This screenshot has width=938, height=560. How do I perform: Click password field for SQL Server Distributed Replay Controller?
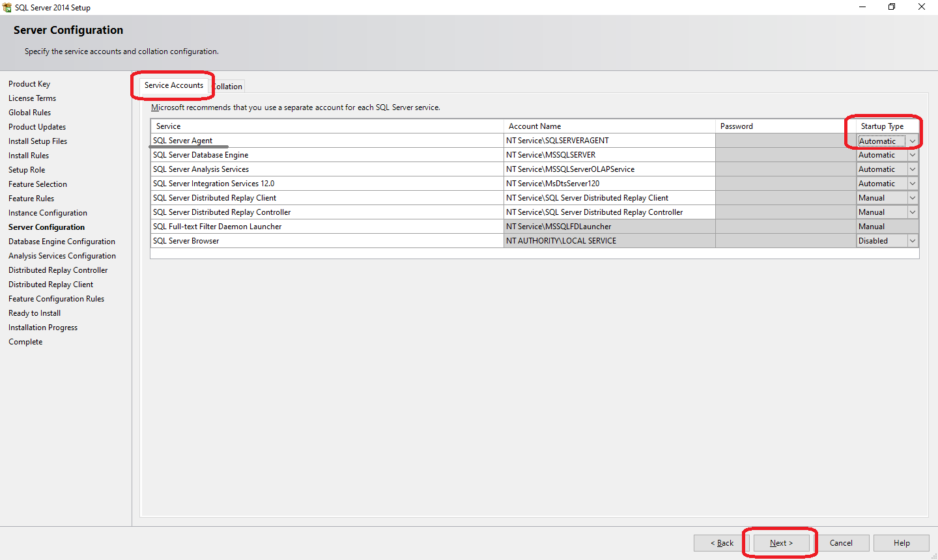click(786, 212)
